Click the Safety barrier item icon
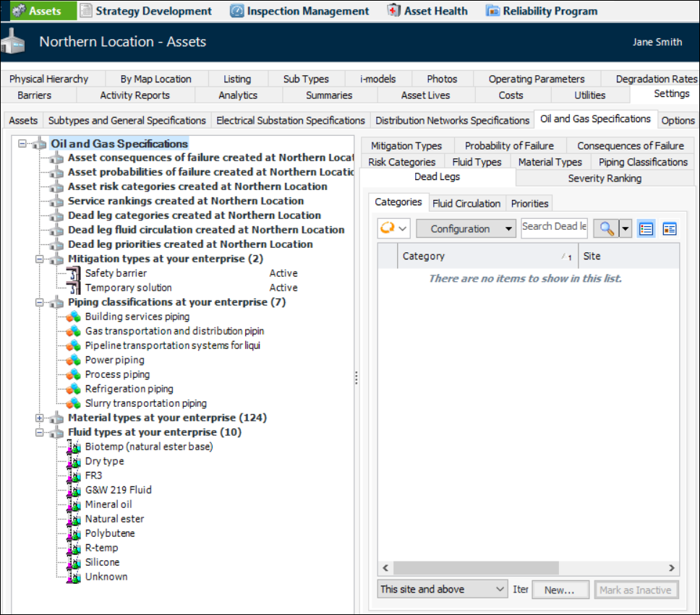Viewport: 700px width, 615px height. pyautogui.click(x=73, y=273)
